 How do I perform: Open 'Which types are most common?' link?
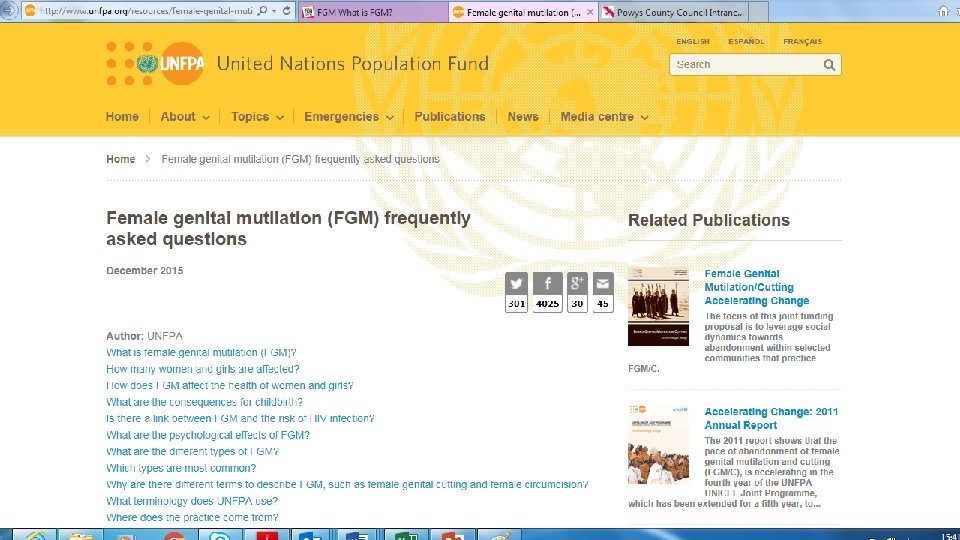(x=181, y=468)
